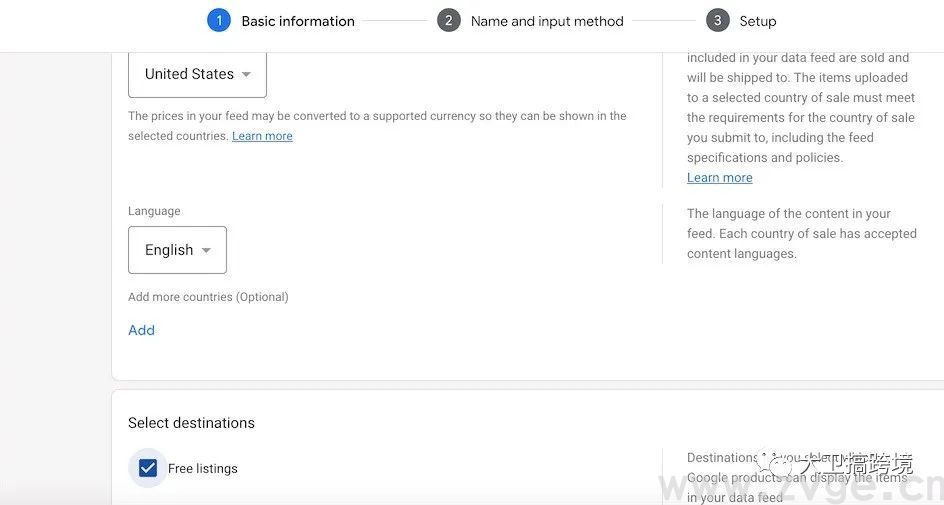Click the step 3 number circle

click(717, 21)
